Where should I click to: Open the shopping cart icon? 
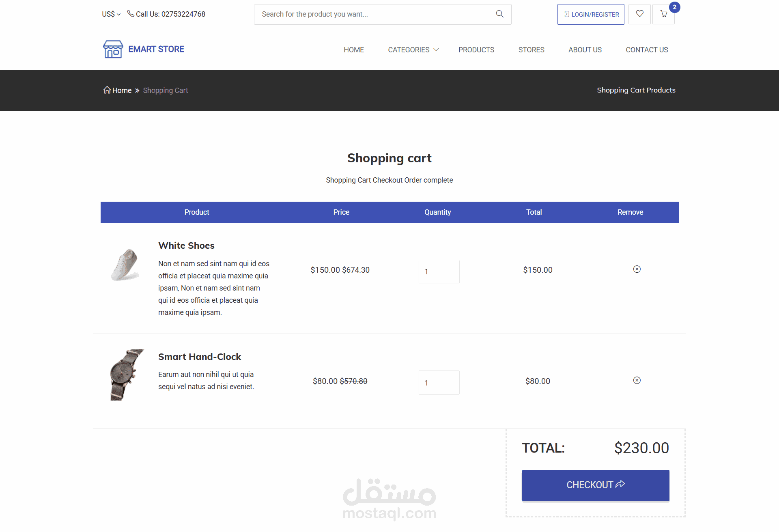click(x=663, y=14)
